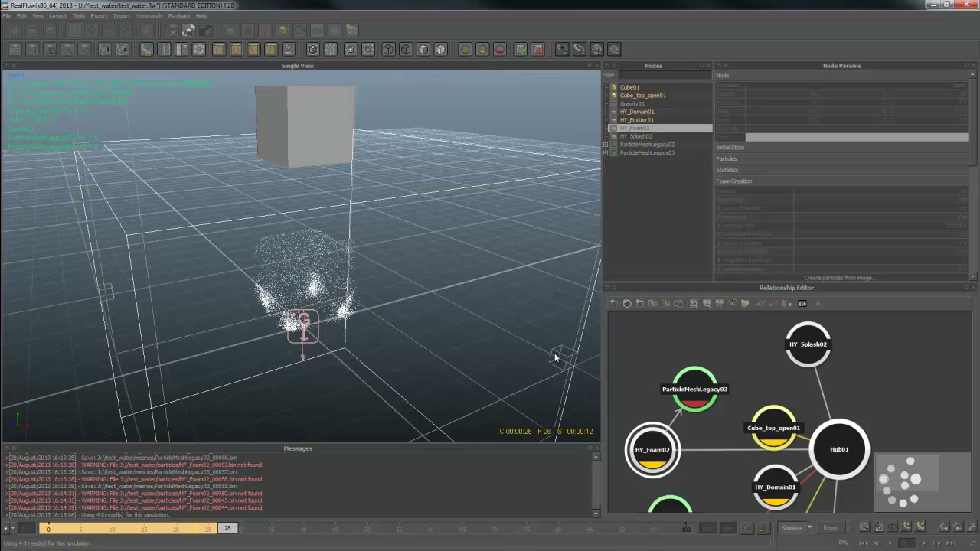Screen dimensions: 980x551
Task: Select HY_Splash02 in the Nodes list
Action: point(636,136)
